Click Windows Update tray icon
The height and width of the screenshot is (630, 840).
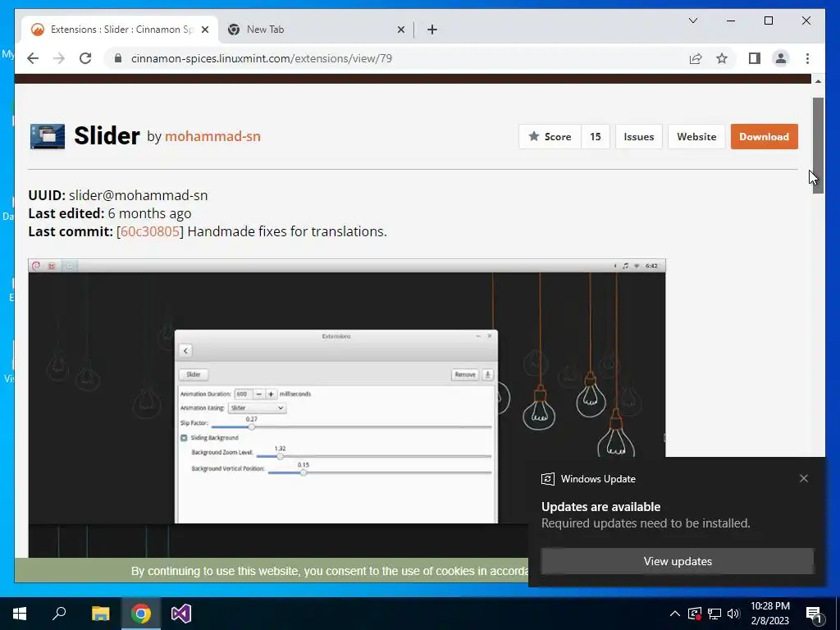tap(695, 614)
